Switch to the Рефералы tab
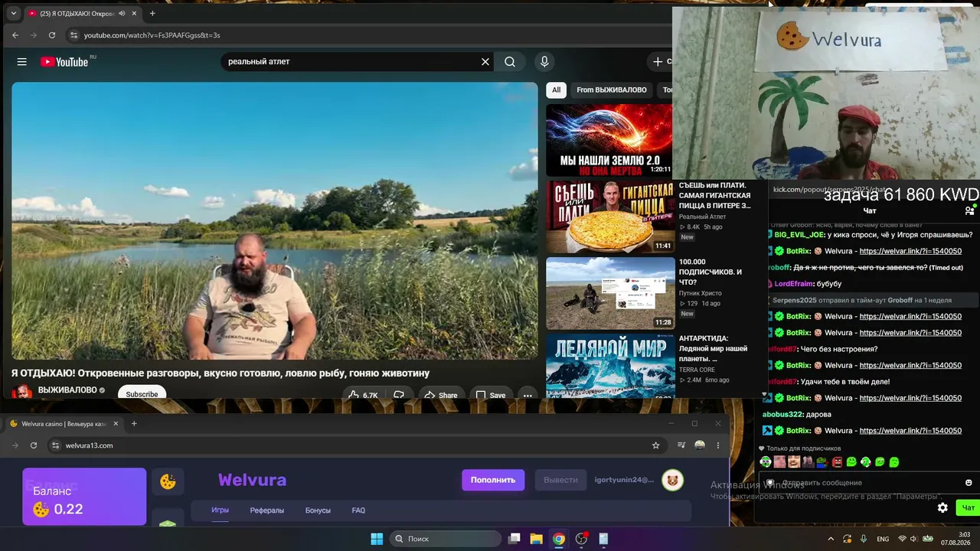 (267, 510)
